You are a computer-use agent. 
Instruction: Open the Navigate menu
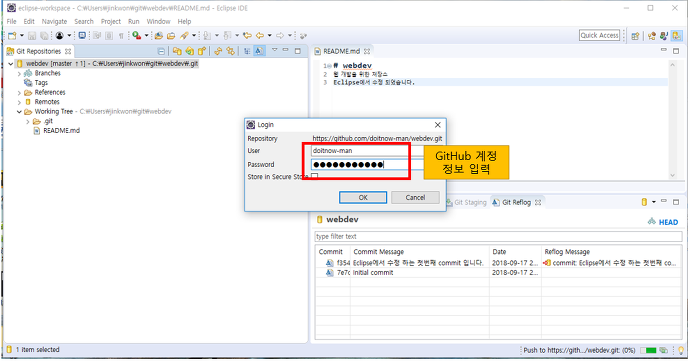click(x=54, y=21)
